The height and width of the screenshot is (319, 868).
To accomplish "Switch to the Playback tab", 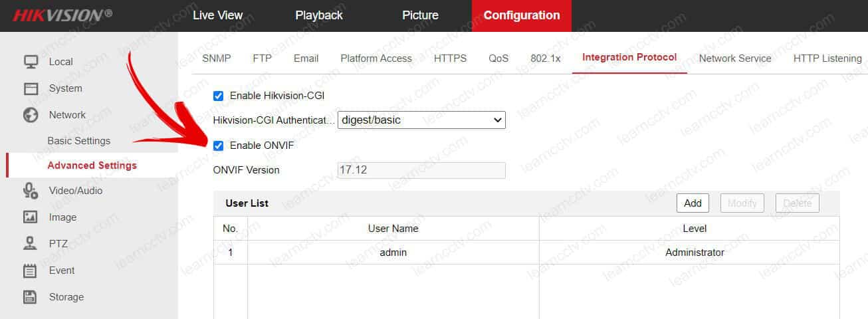I will tap(319, 15).
